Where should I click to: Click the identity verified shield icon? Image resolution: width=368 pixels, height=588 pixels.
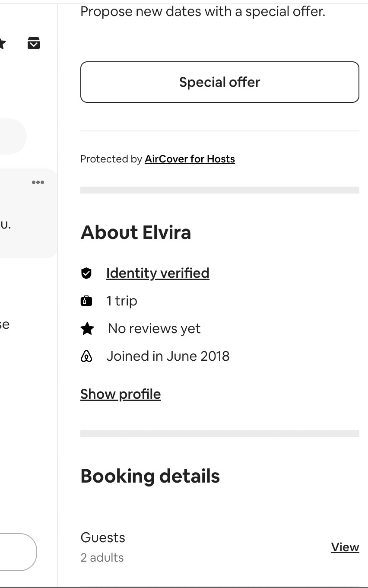click(x=86, y=273)
